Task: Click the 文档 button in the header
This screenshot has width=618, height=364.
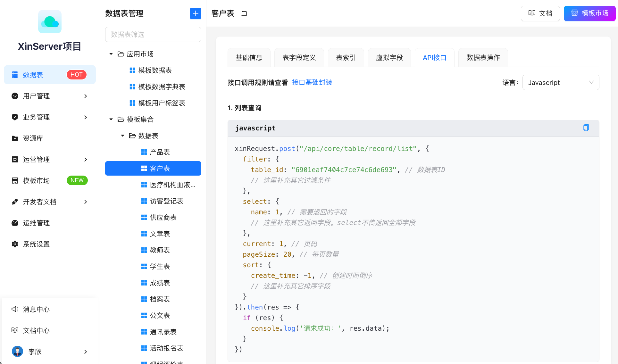Action: tap(540, 13)
